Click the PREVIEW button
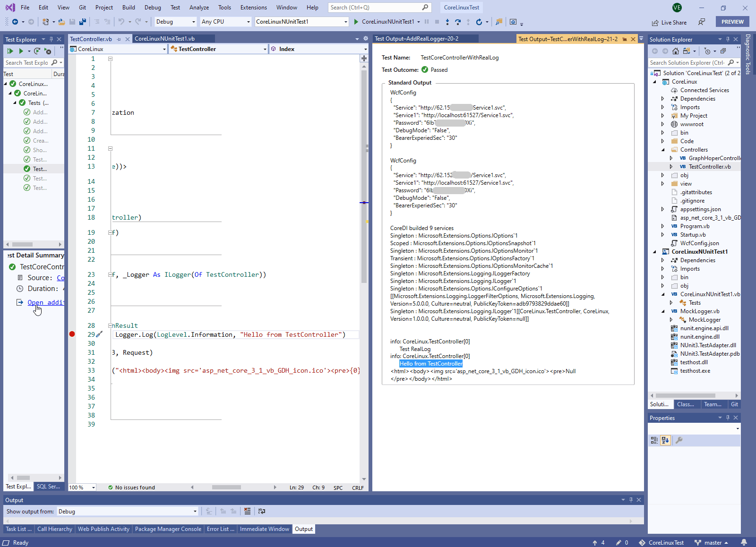The image size is (756, 547). pos(732,22)
